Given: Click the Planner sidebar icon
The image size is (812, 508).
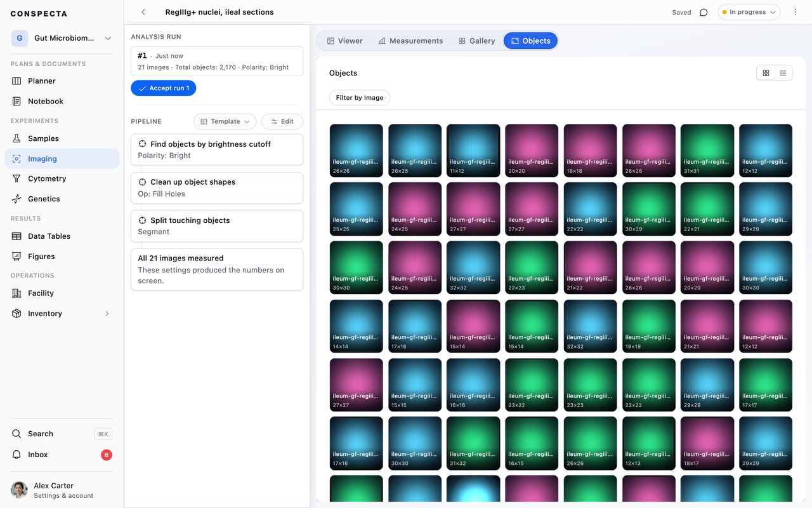Looking at the screenshot, I should point(16,81).
